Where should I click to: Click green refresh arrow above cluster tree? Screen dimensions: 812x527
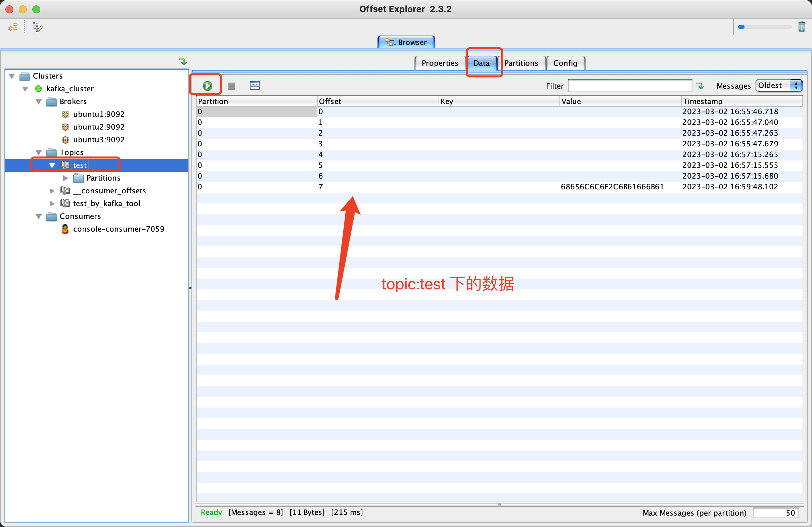point(183,62)
